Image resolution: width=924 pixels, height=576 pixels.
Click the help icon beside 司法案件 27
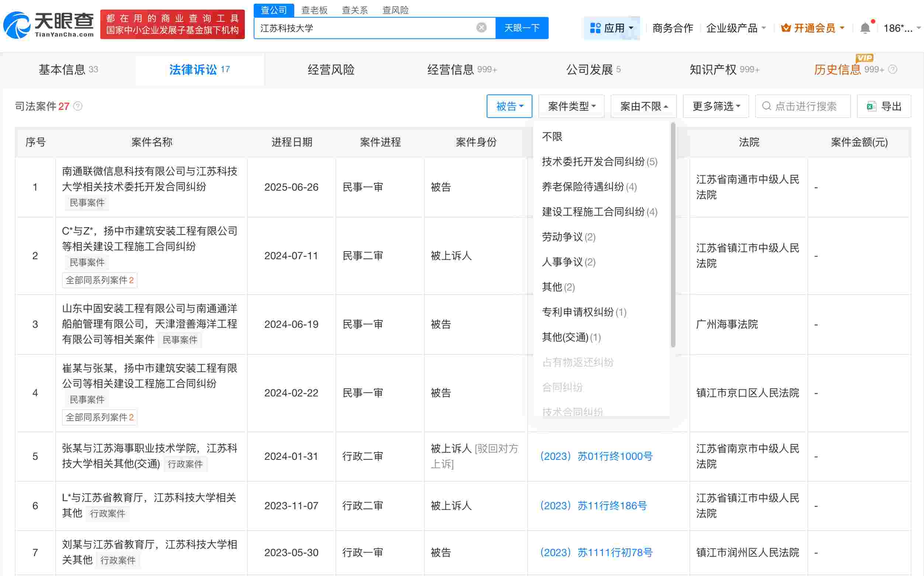(x=78, y=106)
